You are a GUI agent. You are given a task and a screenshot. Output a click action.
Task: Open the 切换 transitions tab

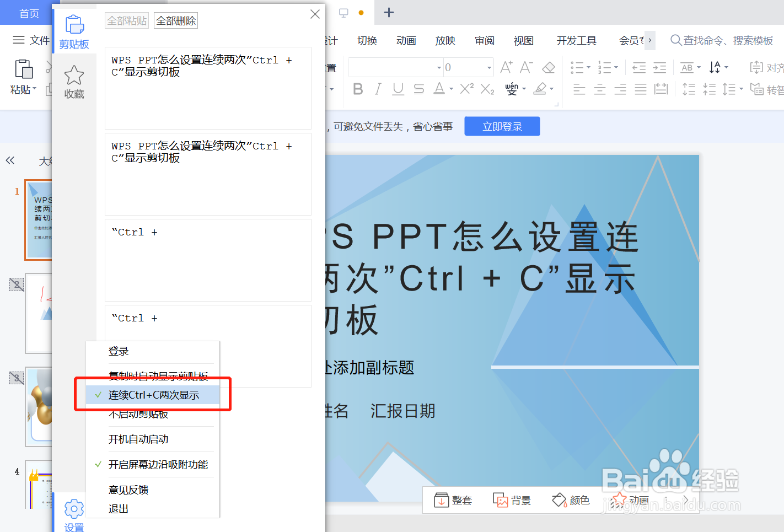point(367,40)
